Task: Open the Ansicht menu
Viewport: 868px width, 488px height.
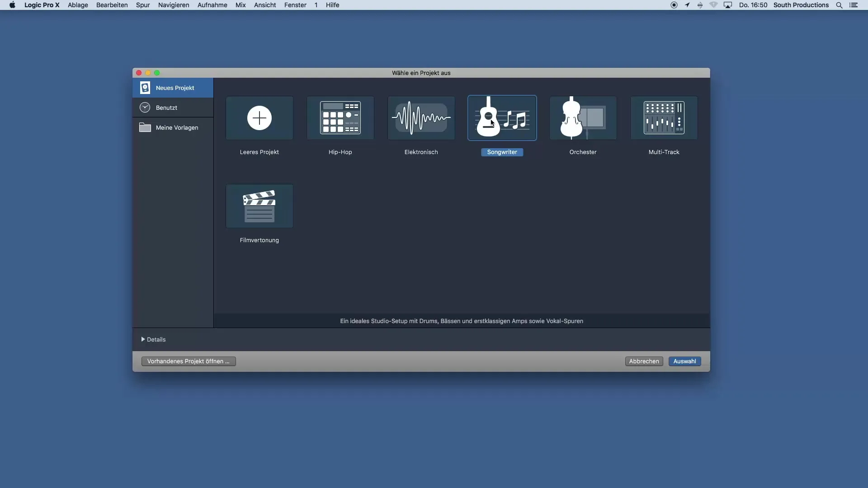Action: tap(265, 5)
